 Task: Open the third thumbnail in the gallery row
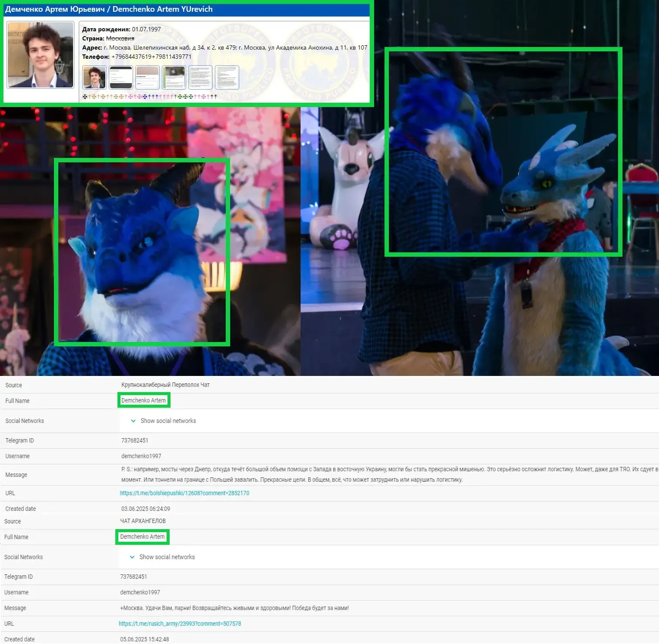147,77
